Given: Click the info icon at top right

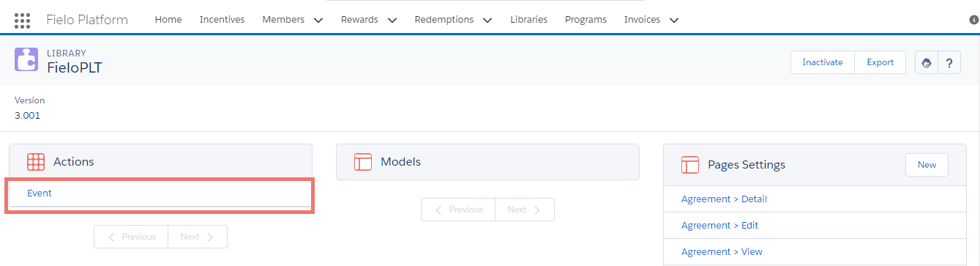Looking at the screenshot, I should pos(973,20).
